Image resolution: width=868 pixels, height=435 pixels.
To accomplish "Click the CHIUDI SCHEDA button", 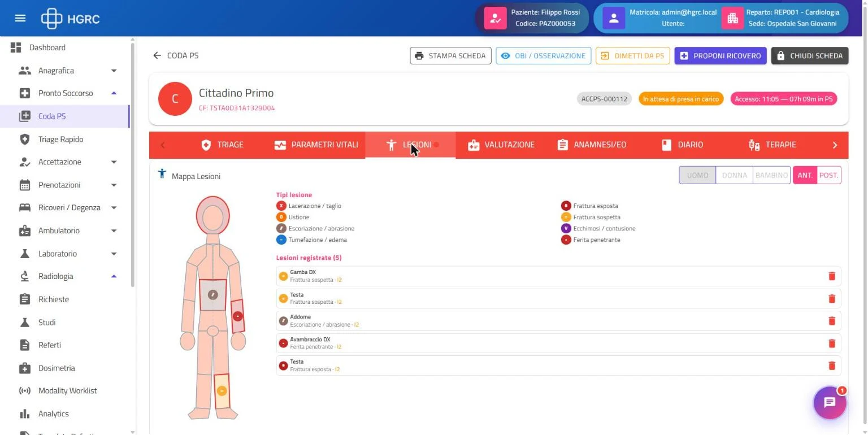I will (x=810, y=56).
